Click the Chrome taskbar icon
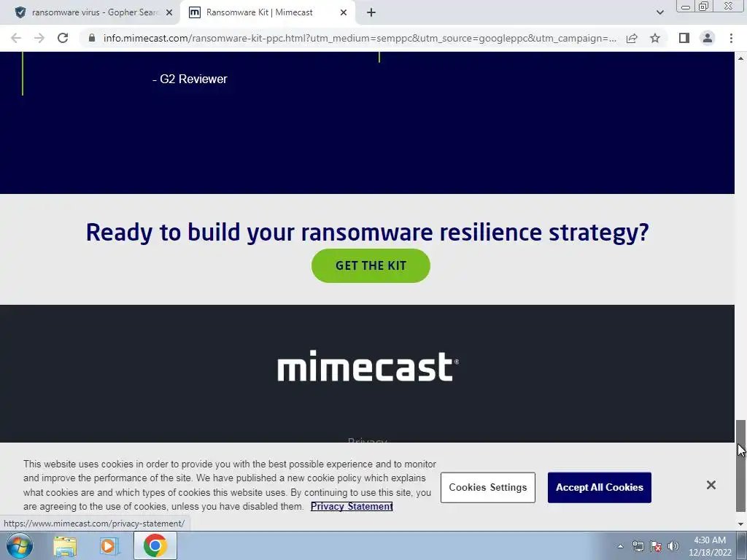The height and width of the screenshot is (560, 747). coord(155,545)
